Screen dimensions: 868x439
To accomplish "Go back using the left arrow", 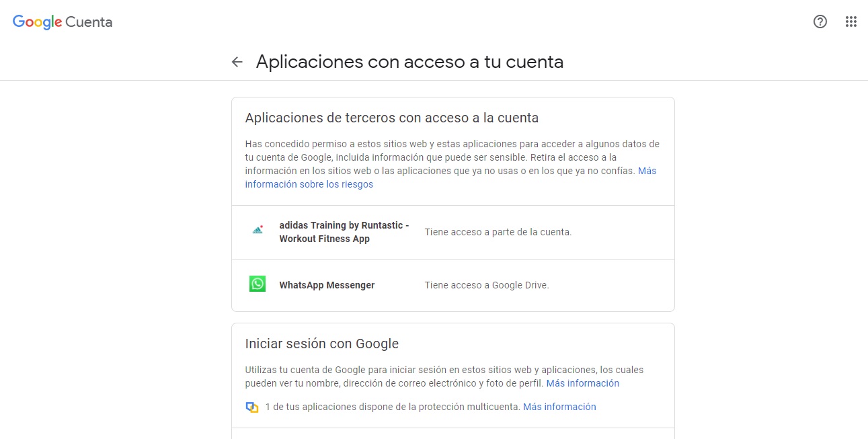I will click(237, 62).
